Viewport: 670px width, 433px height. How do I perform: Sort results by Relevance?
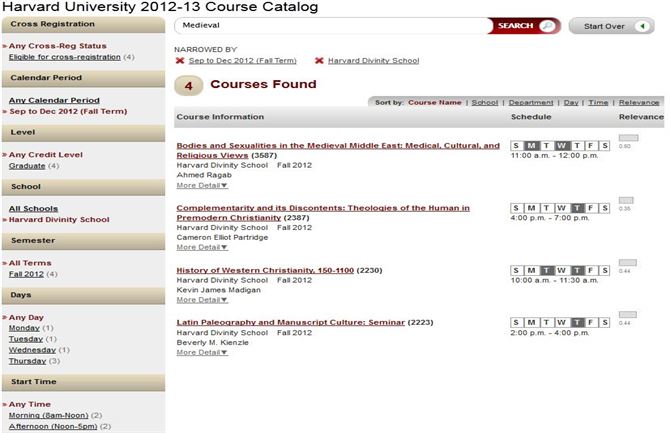[639, 103]
